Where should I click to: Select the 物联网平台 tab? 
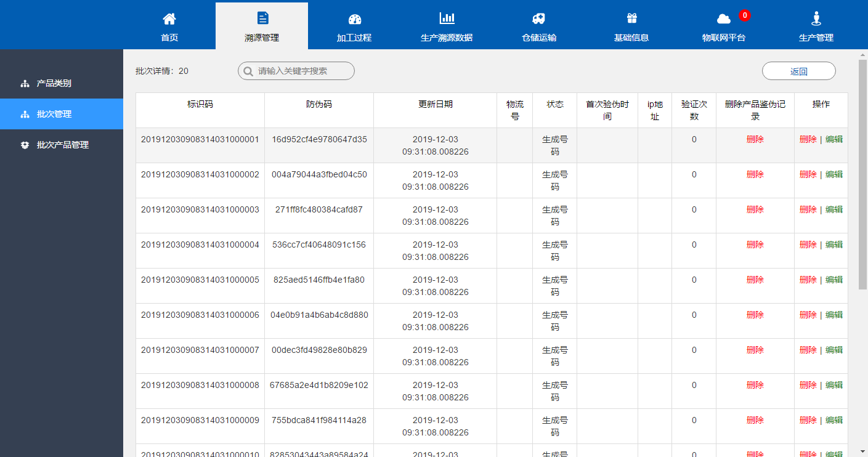[x=724, y=38]
